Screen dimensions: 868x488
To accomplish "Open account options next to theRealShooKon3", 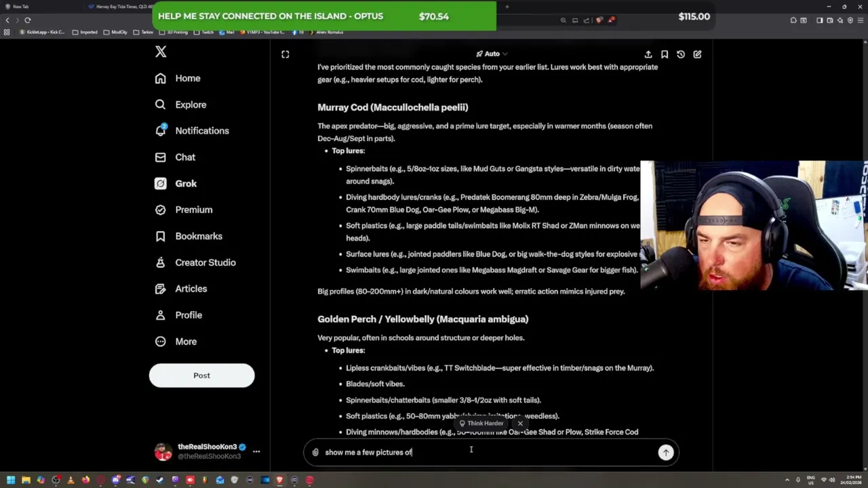I will tap(256, 451).
